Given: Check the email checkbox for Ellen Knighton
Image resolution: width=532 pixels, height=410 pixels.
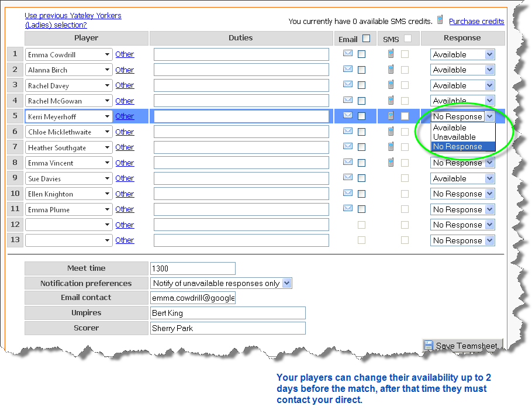Looking at the screenshot, I should pos(362,194).
